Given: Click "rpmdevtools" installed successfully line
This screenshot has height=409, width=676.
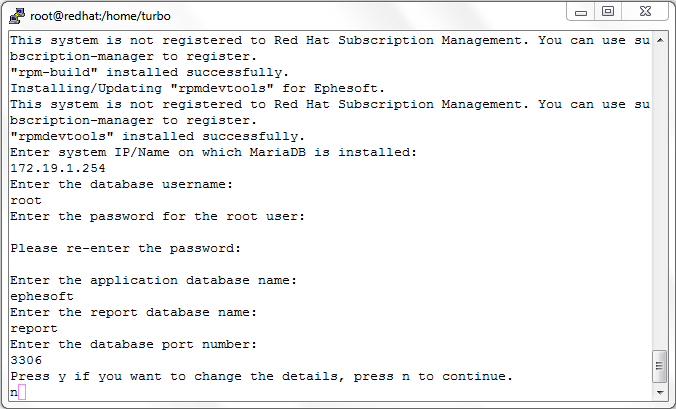Looking at the screenshot, I should click(157, 136).
